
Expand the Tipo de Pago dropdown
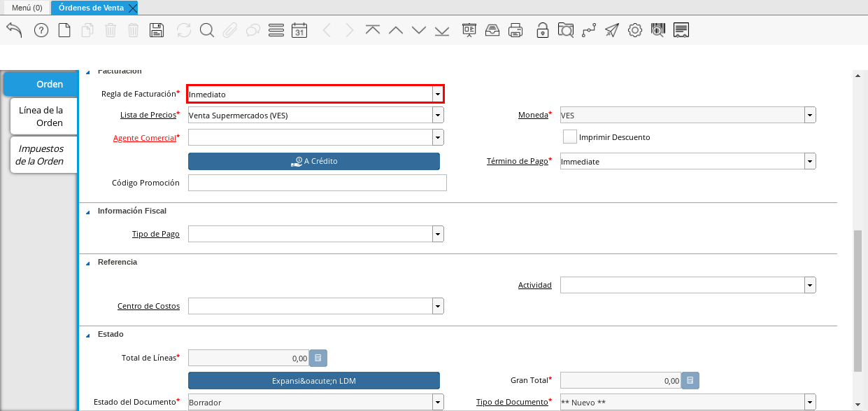pyautogui.click(x=438, y=234)
